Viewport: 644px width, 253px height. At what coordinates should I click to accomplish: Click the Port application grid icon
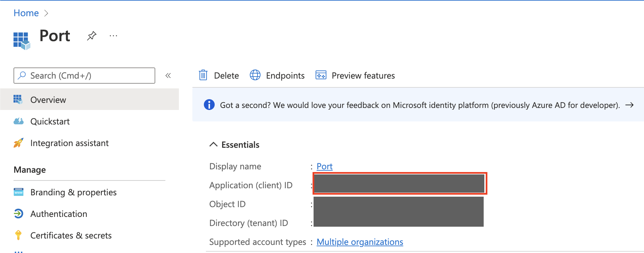[x=22, y=40]
